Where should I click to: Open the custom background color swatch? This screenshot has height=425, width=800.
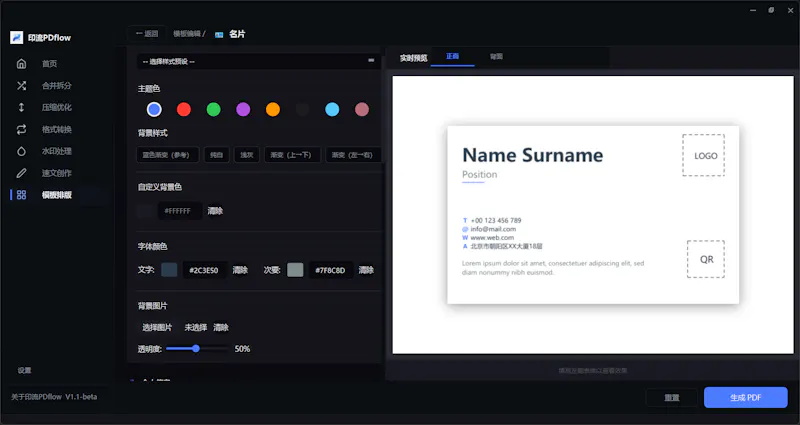145,211
